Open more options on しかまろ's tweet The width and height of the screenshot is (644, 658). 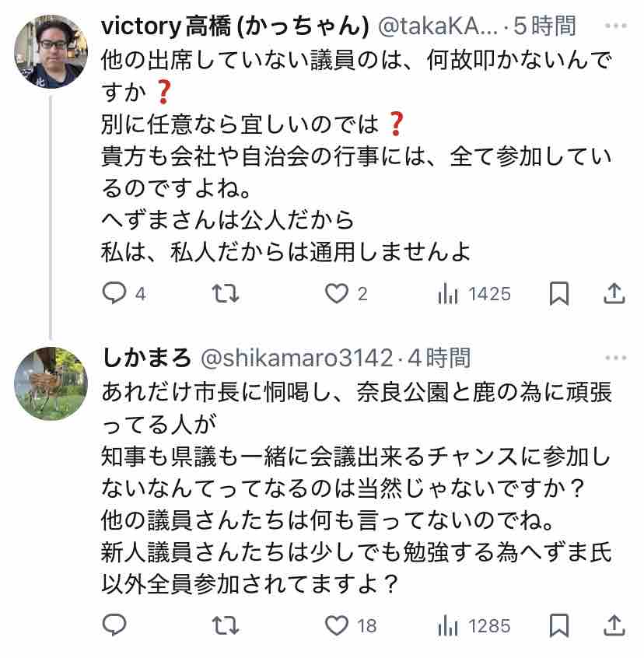615,358
